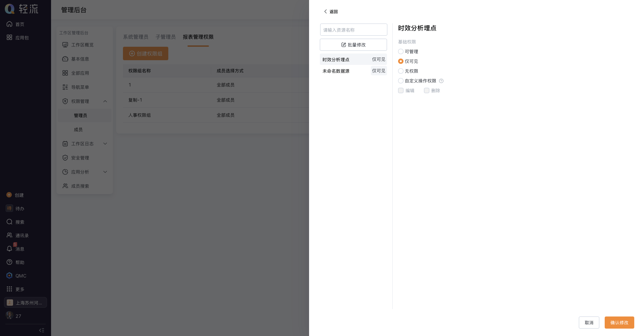
Task: Switch to 报表管理权限 tab
Action: point(198,37)
